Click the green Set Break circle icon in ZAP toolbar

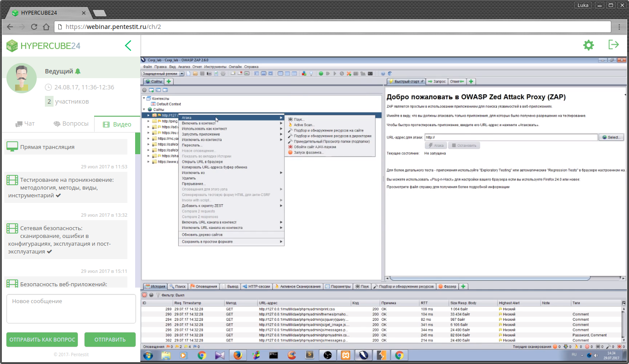[x=321, y=74]
